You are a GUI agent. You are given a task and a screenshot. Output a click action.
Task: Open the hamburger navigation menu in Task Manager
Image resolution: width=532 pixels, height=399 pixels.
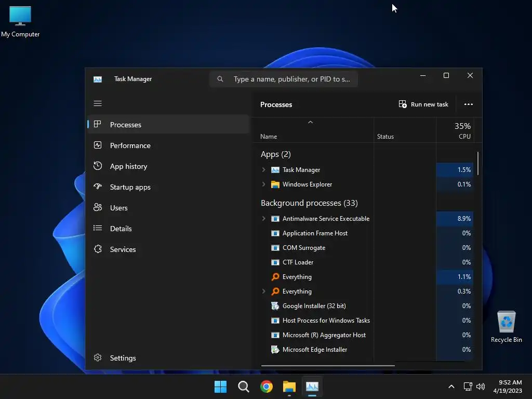[98, 103]
